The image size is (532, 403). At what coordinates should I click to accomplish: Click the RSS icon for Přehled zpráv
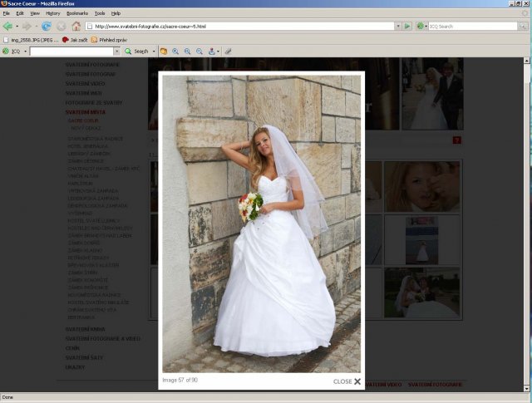(x=94, y=39)
